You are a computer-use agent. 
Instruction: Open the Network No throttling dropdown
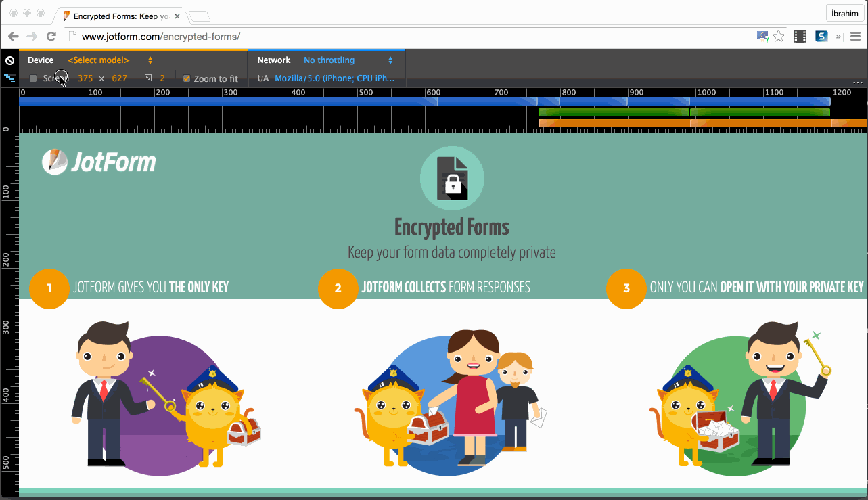click(348, 60)
